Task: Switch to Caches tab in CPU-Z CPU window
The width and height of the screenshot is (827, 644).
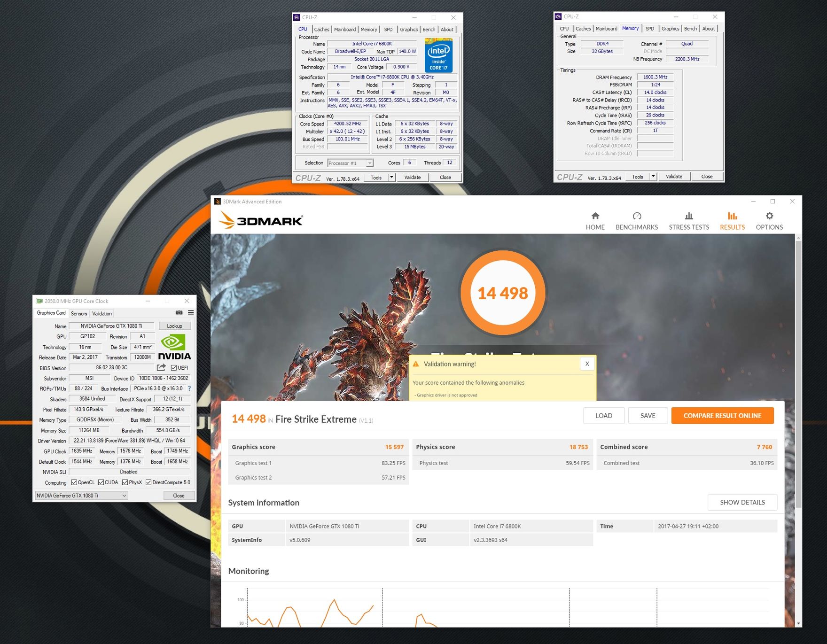Action: click(321, 29)
